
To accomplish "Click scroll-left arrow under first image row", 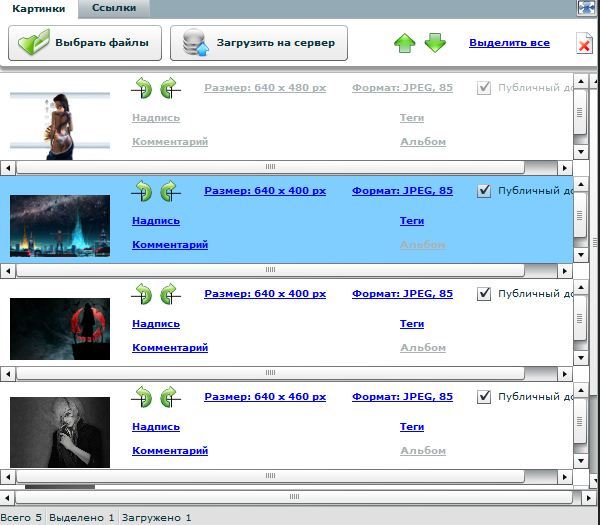I will (x=8, y=168).
